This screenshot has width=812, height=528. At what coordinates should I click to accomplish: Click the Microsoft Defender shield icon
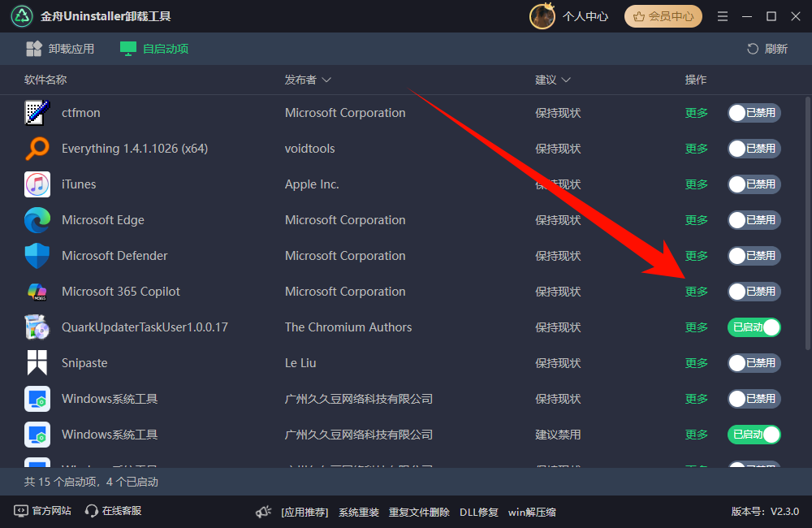coord(37,256)
